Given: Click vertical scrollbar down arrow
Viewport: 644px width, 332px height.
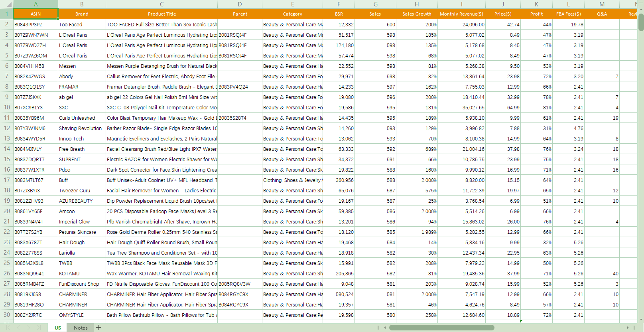Looking at the screenshot, I should point(641,319).
